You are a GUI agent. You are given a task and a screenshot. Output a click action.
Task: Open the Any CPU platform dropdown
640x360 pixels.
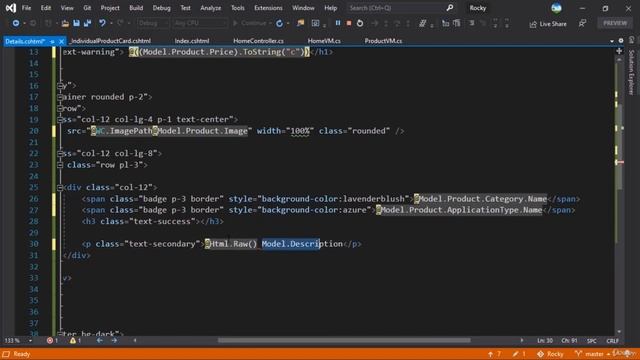point(199,23)
